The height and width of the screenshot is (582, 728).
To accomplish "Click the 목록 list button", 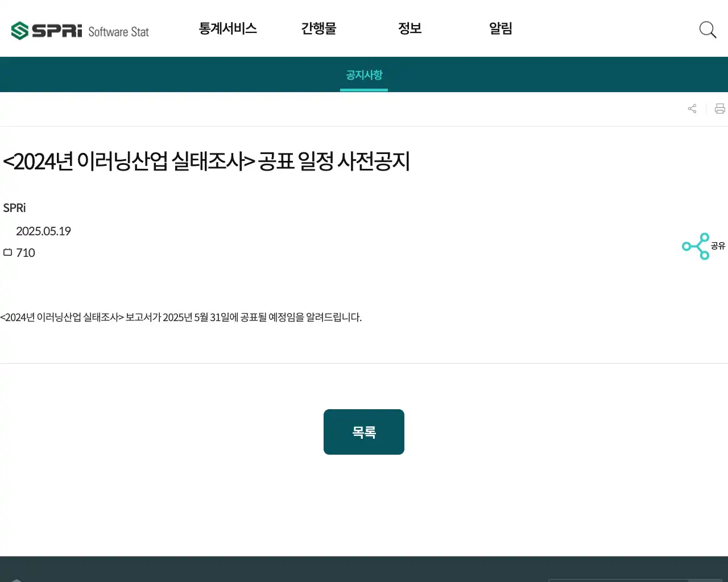I will [364, 432].
